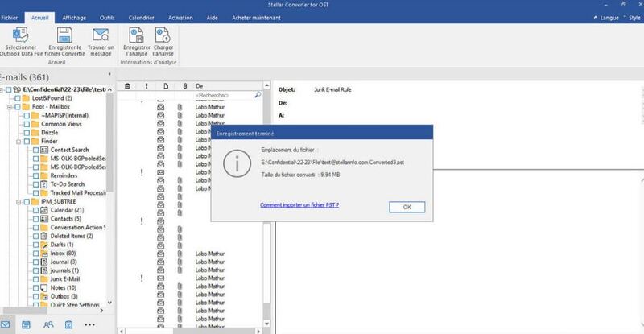
Task: Collapse the Finder tree node
Action: [19, 142]
